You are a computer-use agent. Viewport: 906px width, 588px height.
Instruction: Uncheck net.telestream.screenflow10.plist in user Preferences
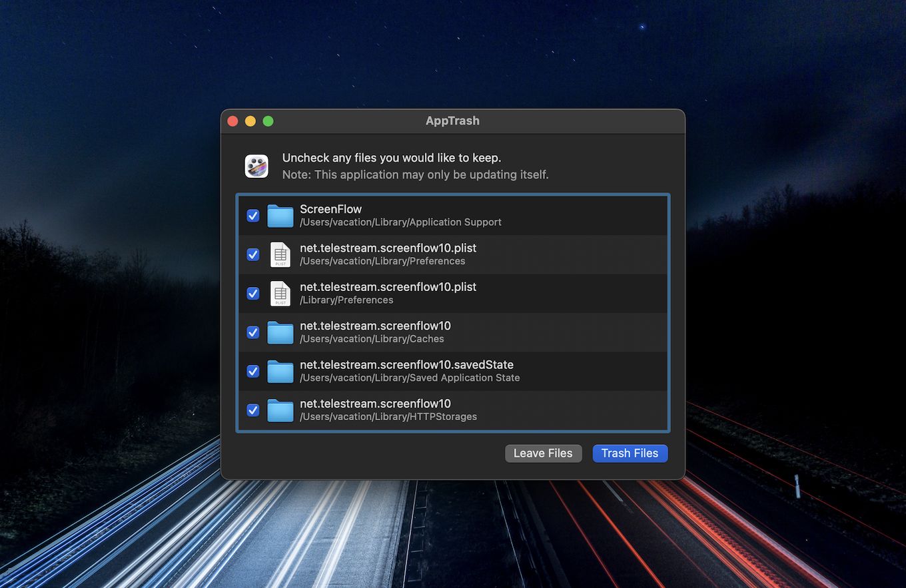pos(252,254)
